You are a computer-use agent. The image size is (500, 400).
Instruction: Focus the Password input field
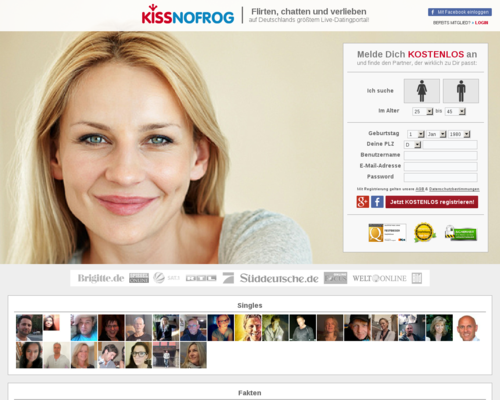(441, 177)
